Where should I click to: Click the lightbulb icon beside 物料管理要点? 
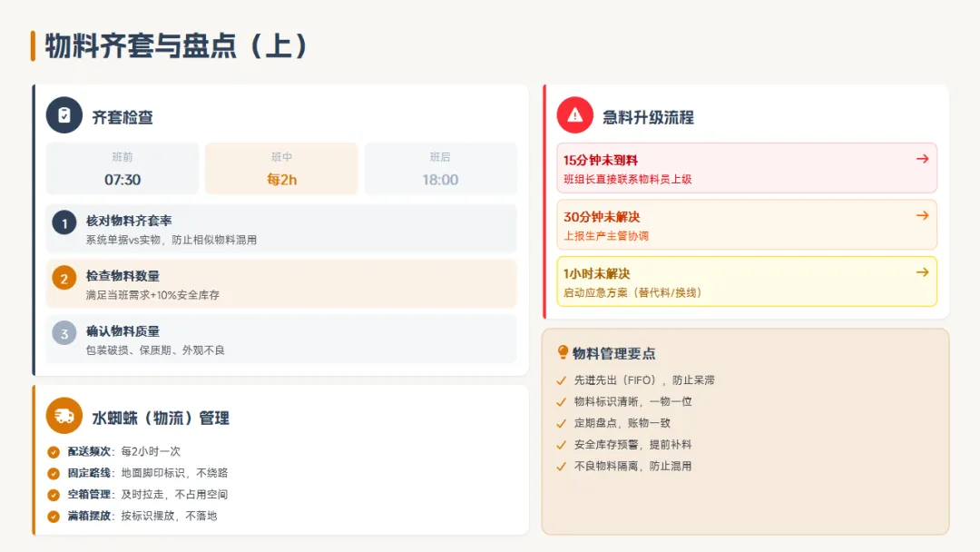pyautogui.click(x=563, y=352)
